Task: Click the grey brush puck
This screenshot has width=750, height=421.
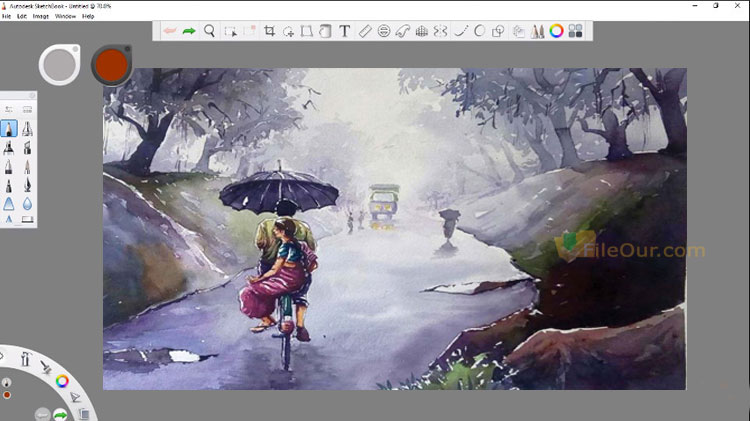Action: tap(59, 65)
